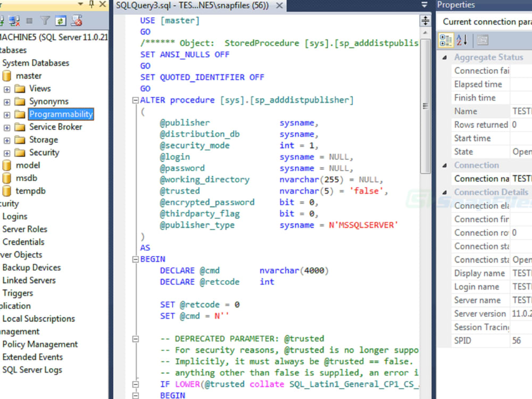The height and width of the screenshot is (399, 532).
Task: Expand the Service Broker folder
Action: [7, 128]
